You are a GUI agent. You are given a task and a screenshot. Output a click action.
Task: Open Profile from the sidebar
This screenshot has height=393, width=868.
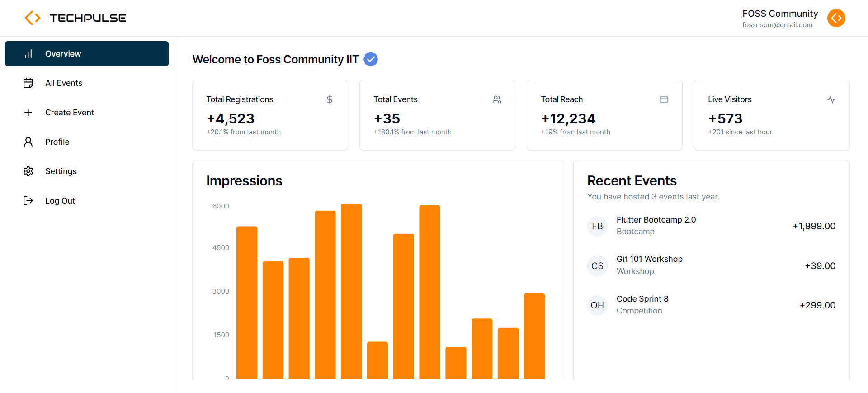click(x=87, y=142)
